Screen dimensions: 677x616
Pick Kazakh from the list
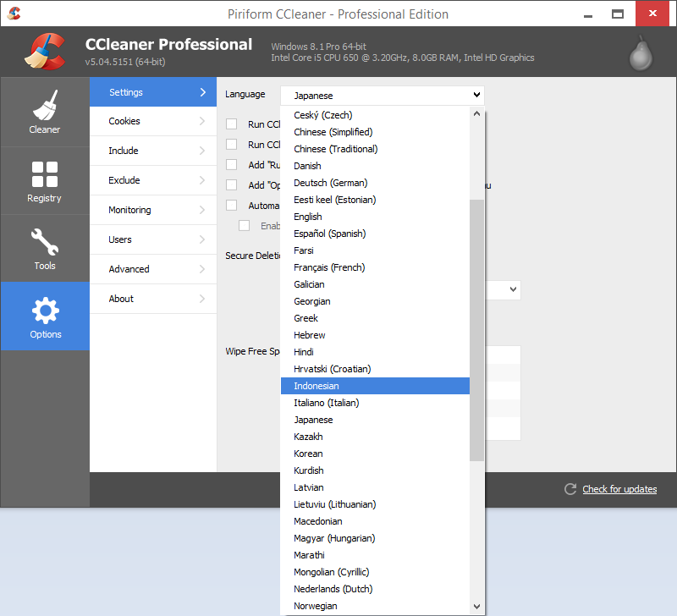(375, 437)
